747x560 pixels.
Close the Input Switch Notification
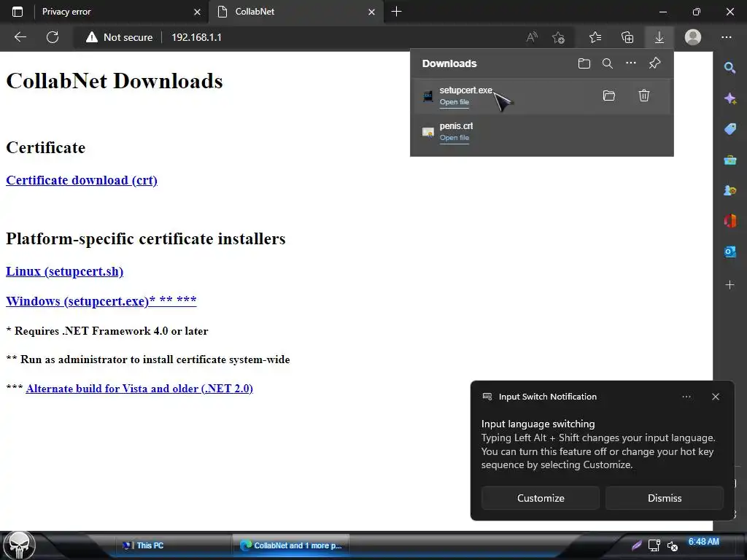point(715,397)
